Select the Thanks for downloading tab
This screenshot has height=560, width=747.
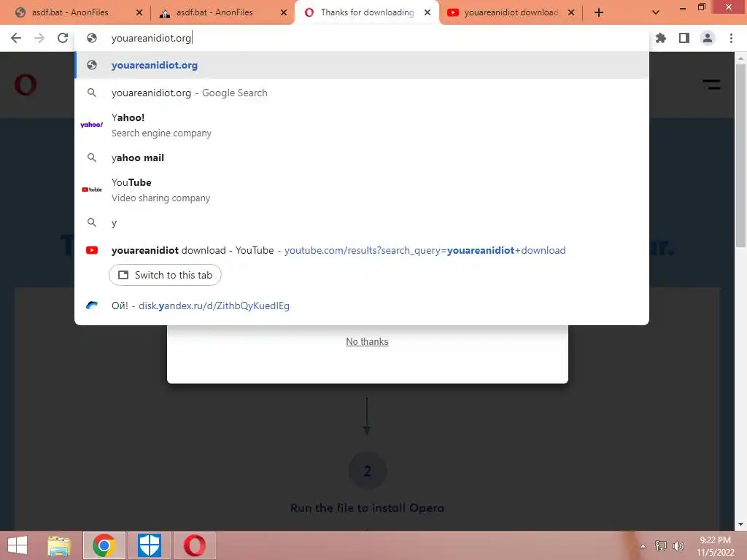367,12
